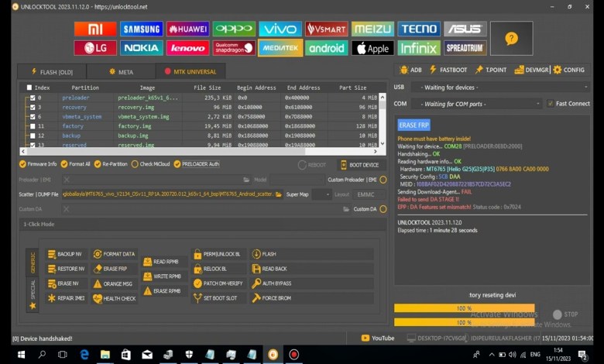Enable the Check MiCloud option
The width and height of the screenshot is (604, 364).
(135, 164)
